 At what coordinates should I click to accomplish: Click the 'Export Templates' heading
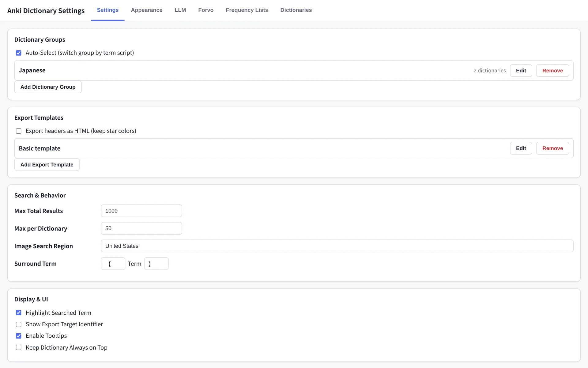[39, 118]
